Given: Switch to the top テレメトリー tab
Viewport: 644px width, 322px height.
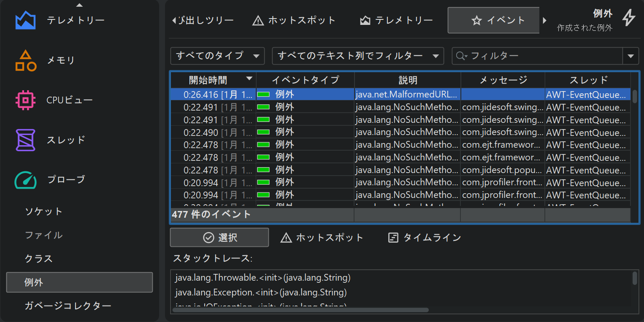Looking at the screenshot, I should 396,20.
